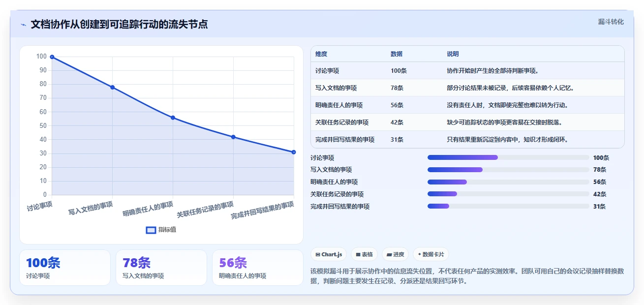Click the 进度 tag
644x305 pixels.
point(395,254)
